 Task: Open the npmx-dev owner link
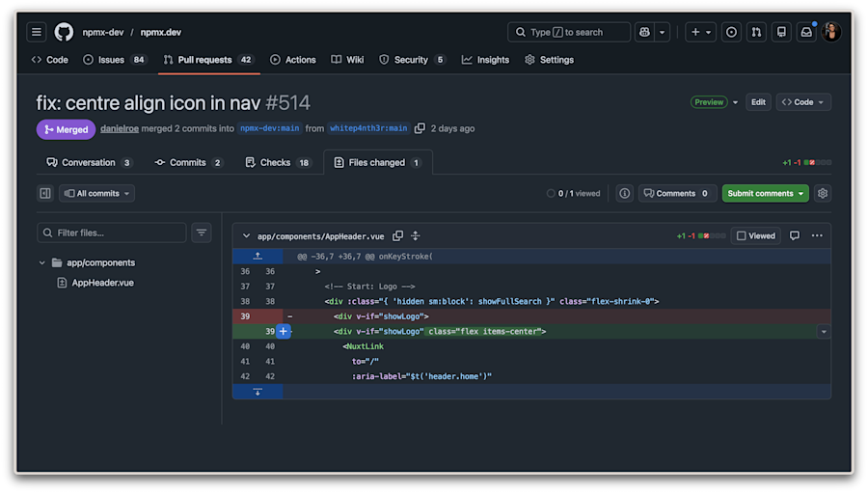[103, 32]
